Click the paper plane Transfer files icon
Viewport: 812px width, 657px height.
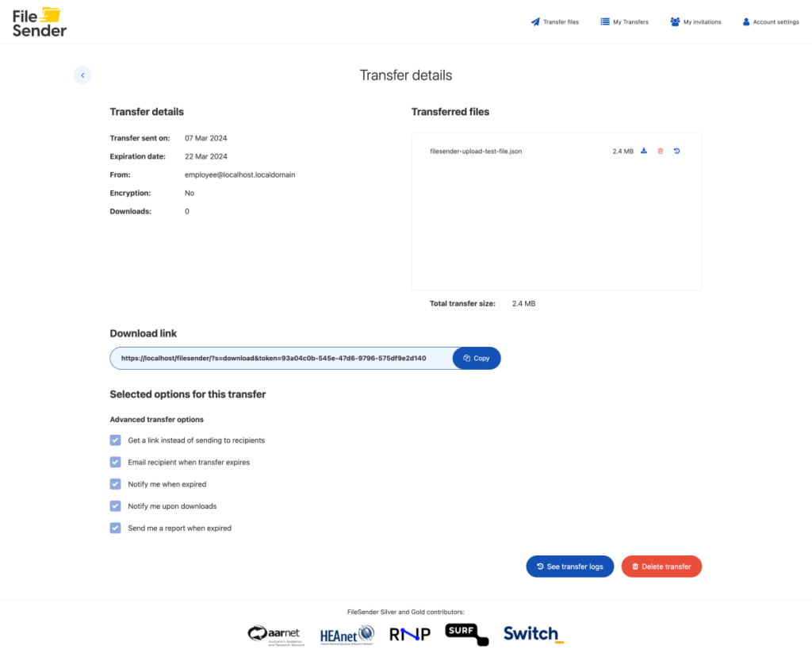click(534, 21)
